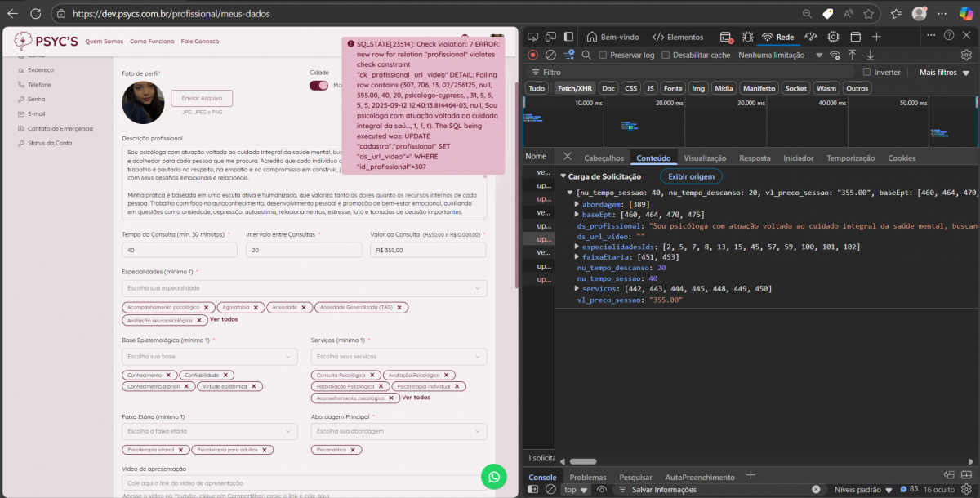This screenshot has height=498, width=980.
Task: Enable the Preservar log checkbox
Action: pyautogui.click(x=603, y=55)
